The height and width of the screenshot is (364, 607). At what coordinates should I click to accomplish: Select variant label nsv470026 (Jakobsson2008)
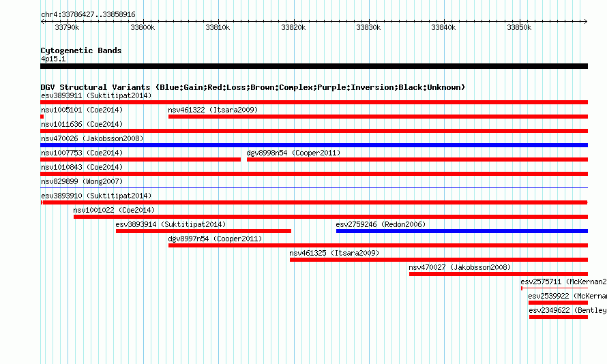point(92,138)
